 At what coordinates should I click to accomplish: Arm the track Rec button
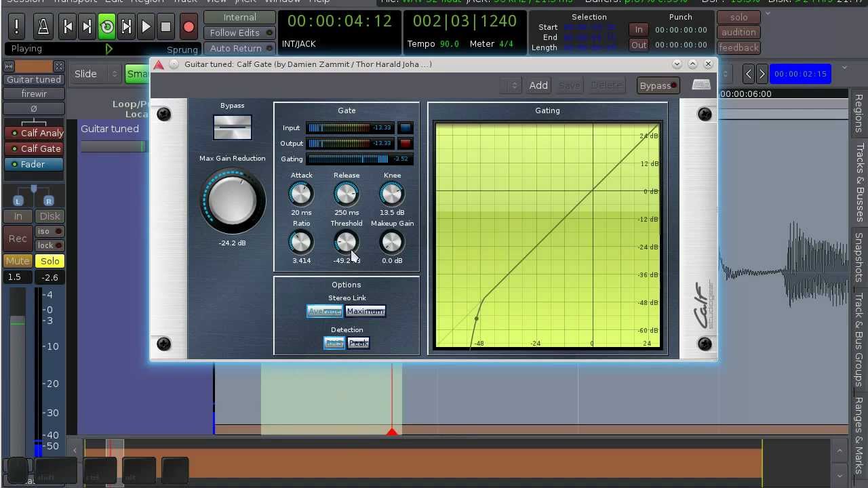pos(18,238)
